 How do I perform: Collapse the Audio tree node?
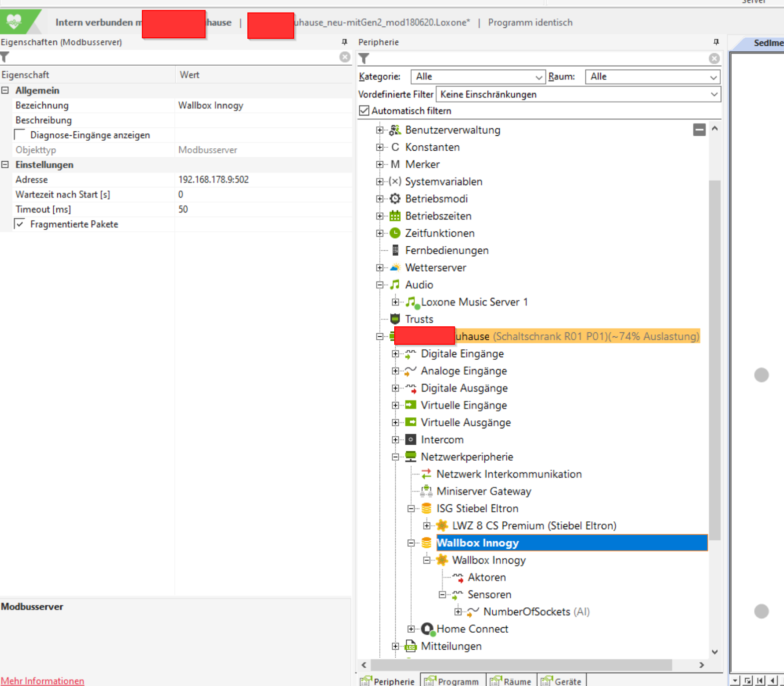(380, 285)
